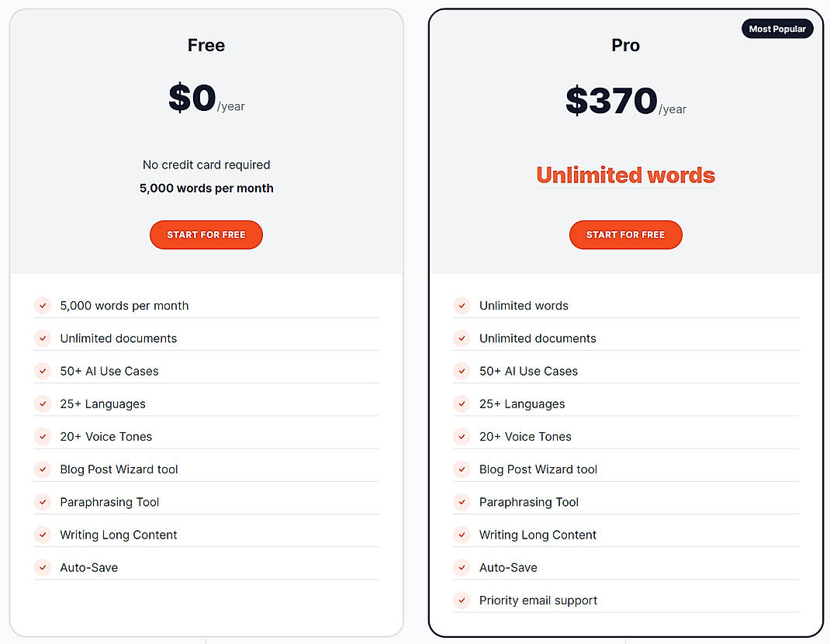This screenshot has height=644, width=830.
Task: Click the Unlimited words orange text
Action: click(x=625, y=175)
